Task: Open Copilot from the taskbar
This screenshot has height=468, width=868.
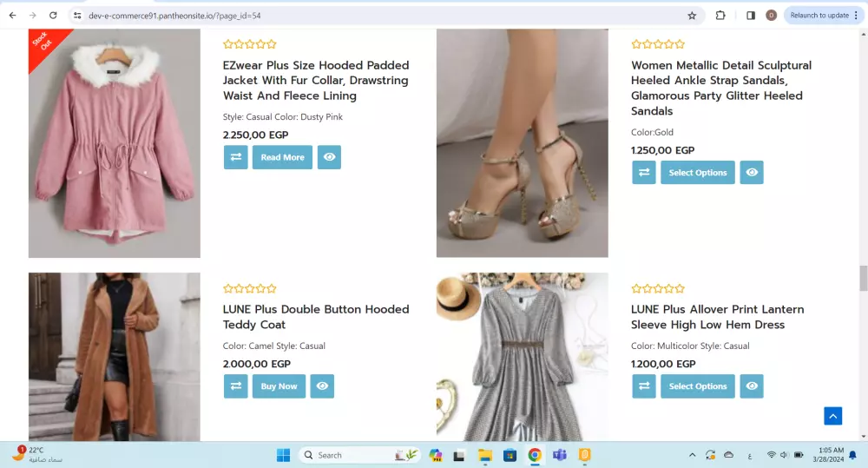Action: (436, 455)
